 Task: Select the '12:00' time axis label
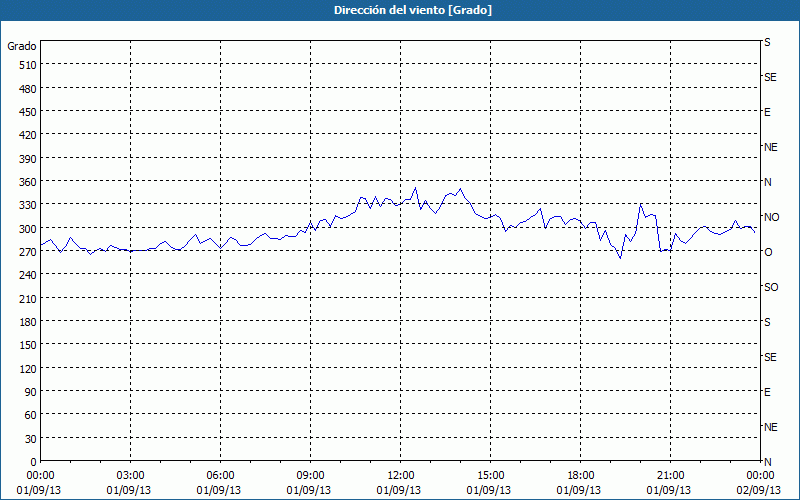click(401, 476)
